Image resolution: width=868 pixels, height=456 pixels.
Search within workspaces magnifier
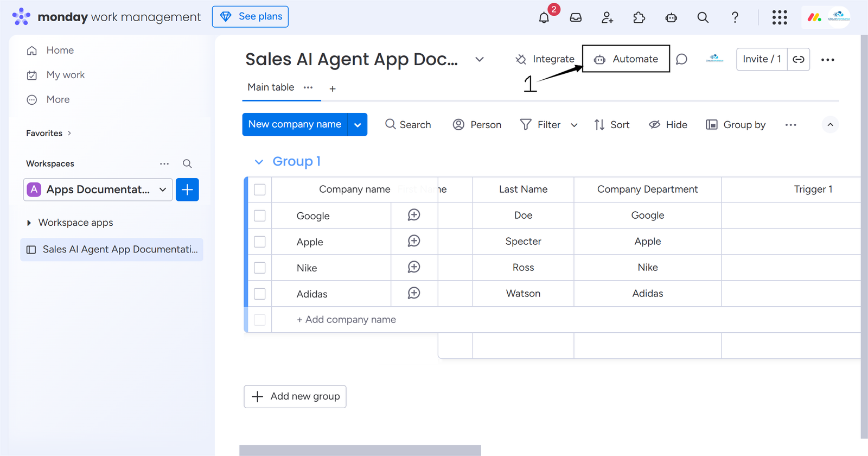coord(187,163)
